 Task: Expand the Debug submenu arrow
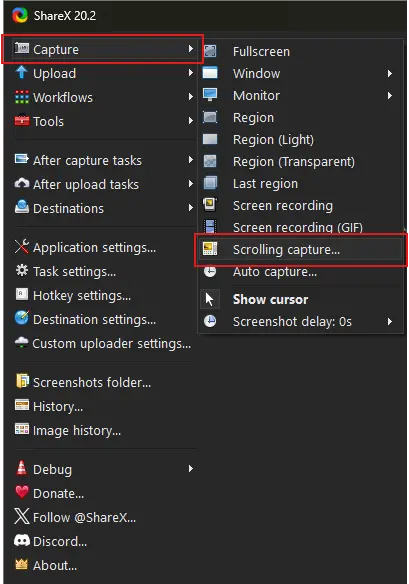click(191, 469)
